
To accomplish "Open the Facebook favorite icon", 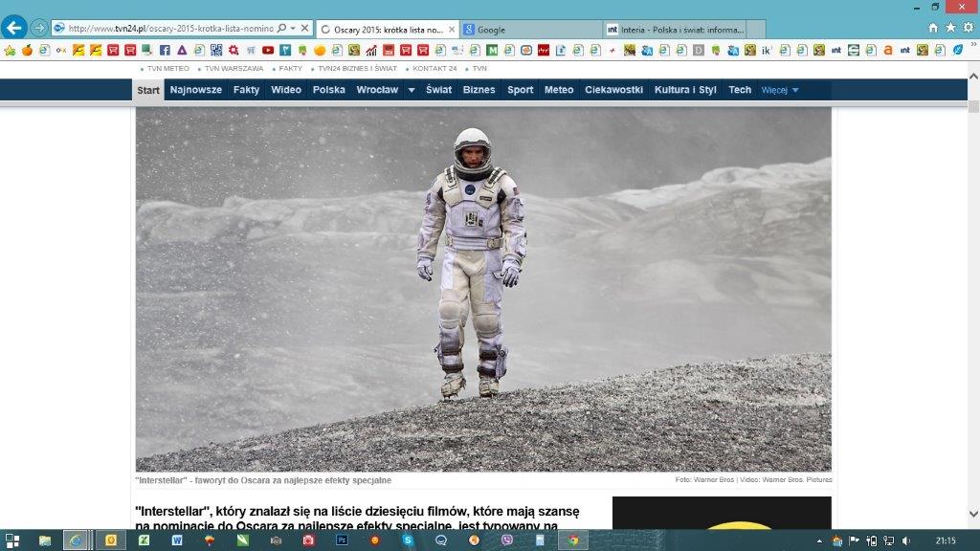I will [x=165, y=50].
